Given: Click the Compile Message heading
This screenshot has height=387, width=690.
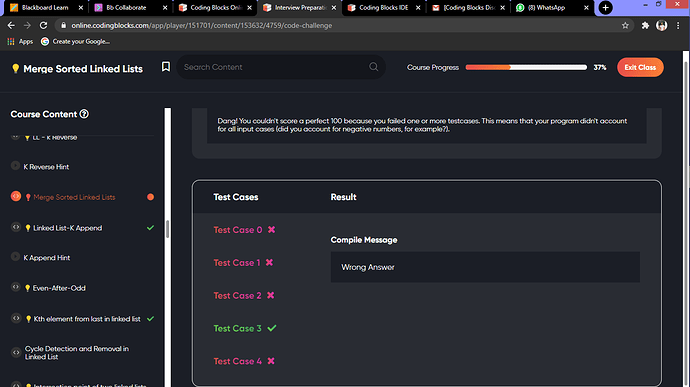Looking at the screenshot, I should pyautogui.click(x=364, y=240).
